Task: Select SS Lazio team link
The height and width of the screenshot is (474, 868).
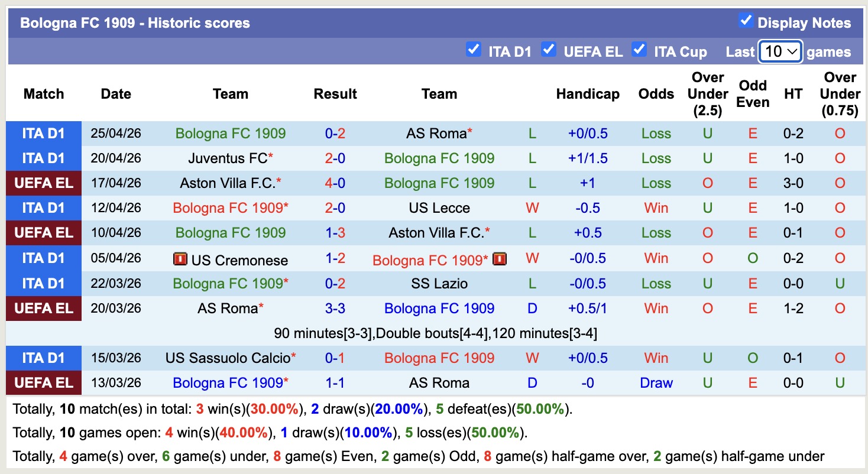Action: [x=439, y=284]
